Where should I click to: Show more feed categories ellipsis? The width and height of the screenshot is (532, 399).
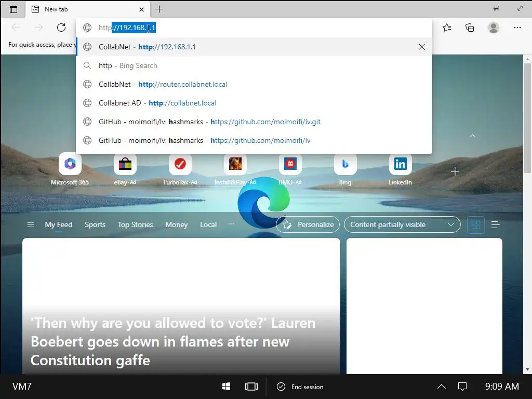click(231, 224)
